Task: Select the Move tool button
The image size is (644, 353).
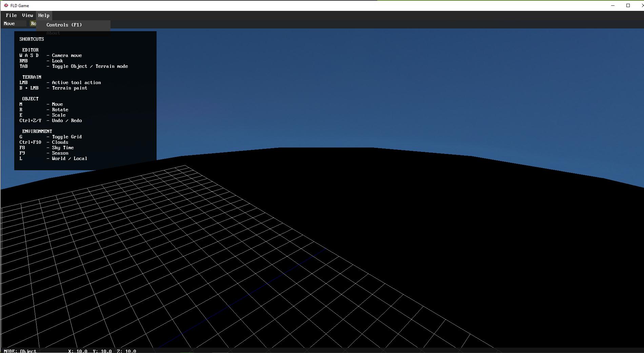Action: point(14,23)
